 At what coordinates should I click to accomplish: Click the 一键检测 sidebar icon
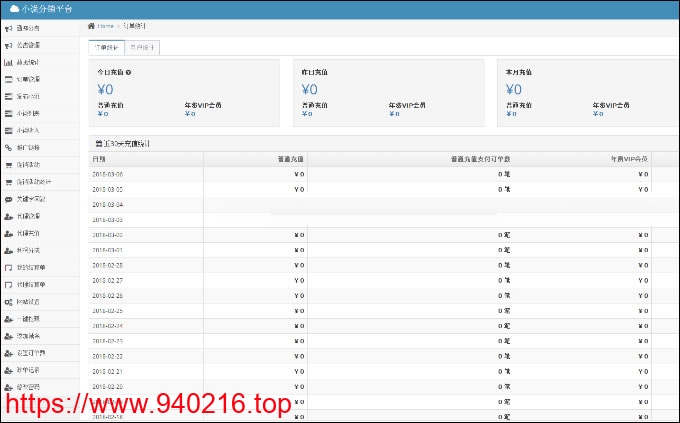8,319
